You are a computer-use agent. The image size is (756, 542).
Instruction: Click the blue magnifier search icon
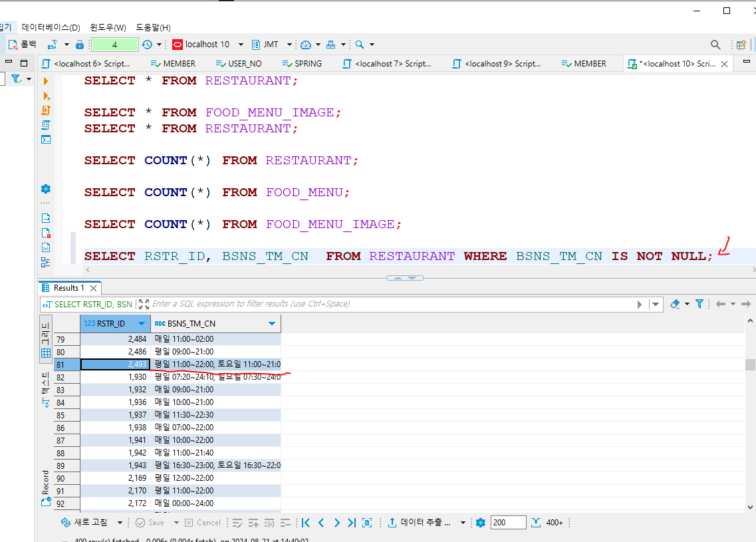tap(360, 45)
